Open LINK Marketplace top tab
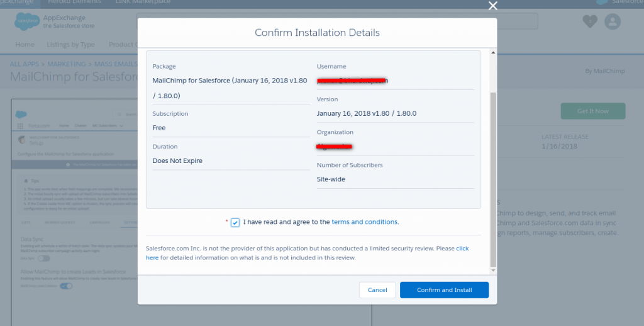This screenshot has width=644, height=326. point(143,2)
